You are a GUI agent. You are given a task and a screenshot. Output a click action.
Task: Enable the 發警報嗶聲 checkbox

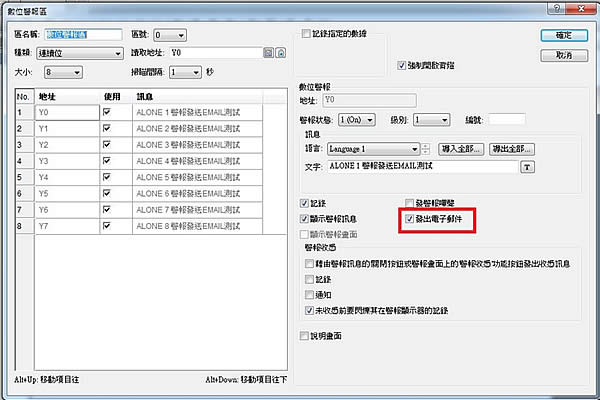[x=409, y=203]
